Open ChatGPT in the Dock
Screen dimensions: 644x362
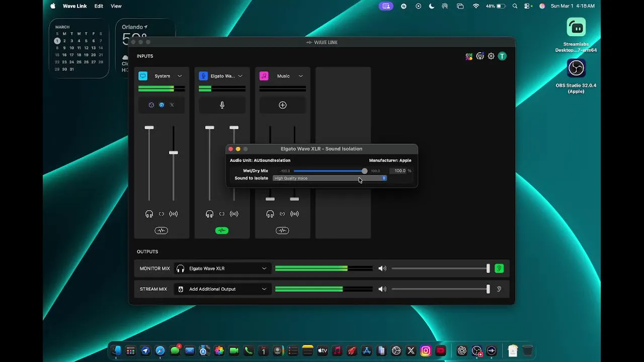coord(462,350)
